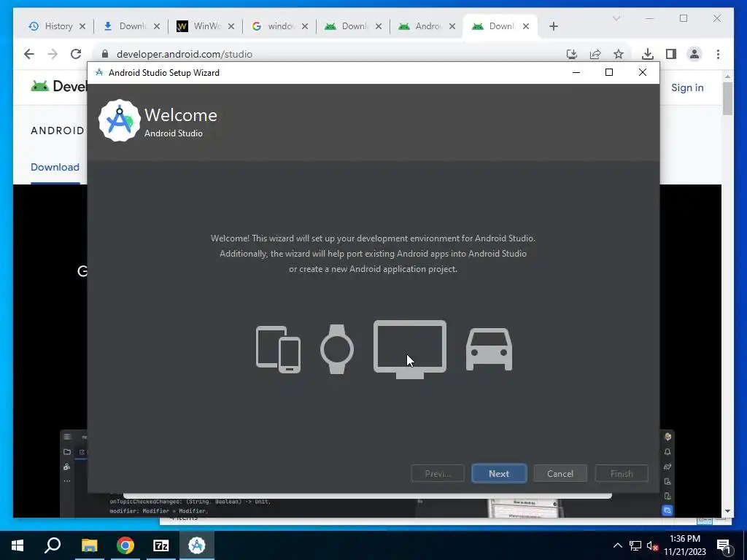The height and width of the screenshot is (560, 747).
Task: Click the Android Auto car icon
Action: click(x=489, y=349)
